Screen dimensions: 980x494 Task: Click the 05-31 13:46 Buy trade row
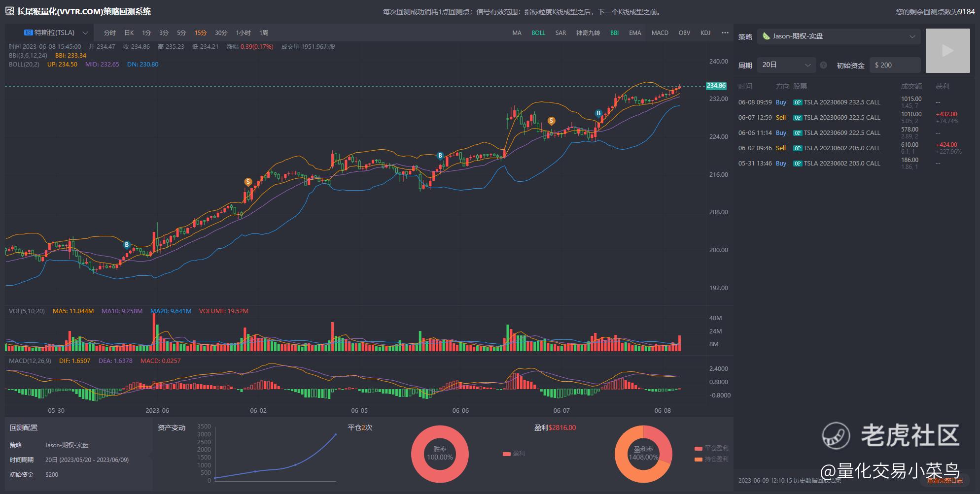pos(854,164)
